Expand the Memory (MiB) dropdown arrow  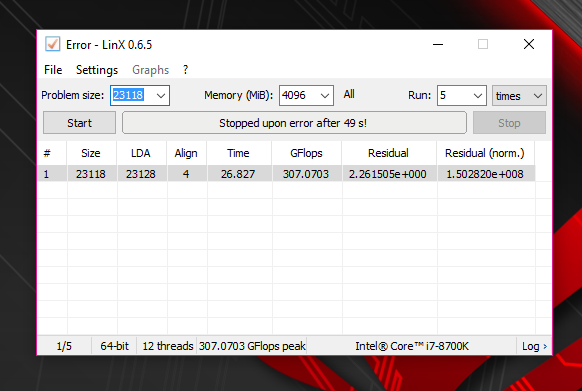325,96
